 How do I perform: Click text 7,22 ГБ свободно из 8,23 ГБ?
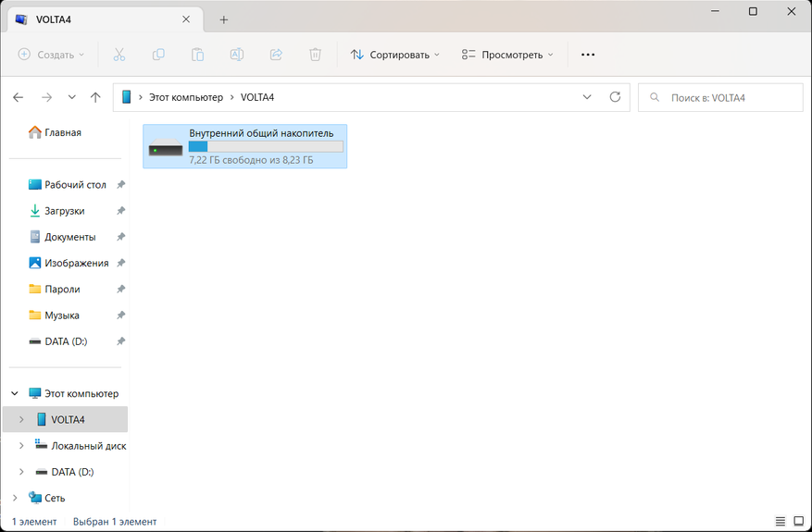point(251,160)
